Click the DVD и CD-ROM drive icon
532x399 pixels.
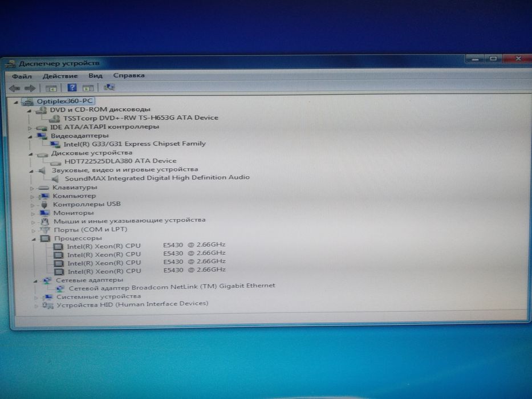42,110
